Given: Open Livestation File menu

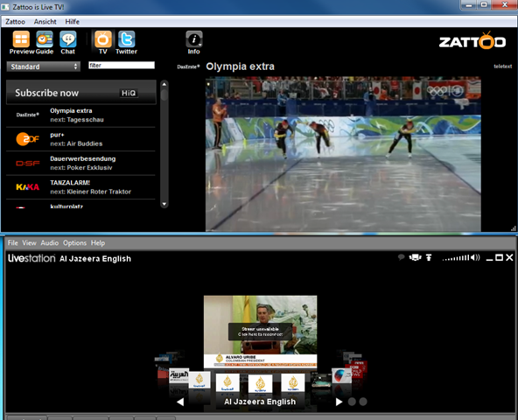Looking at the screenshot, I should pyautogui.click(x=13, y=243).
